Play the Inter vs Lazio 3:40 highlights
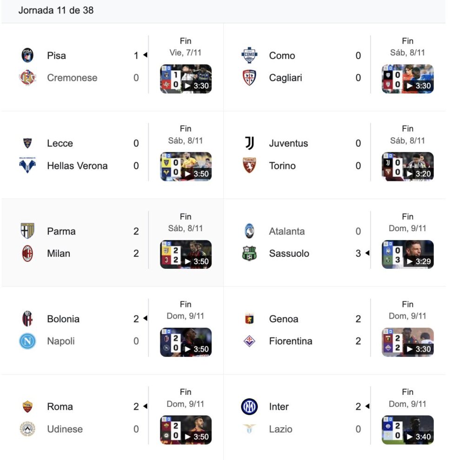The height and width of the screenshot is (460, 476). click(x=408, y=430)
